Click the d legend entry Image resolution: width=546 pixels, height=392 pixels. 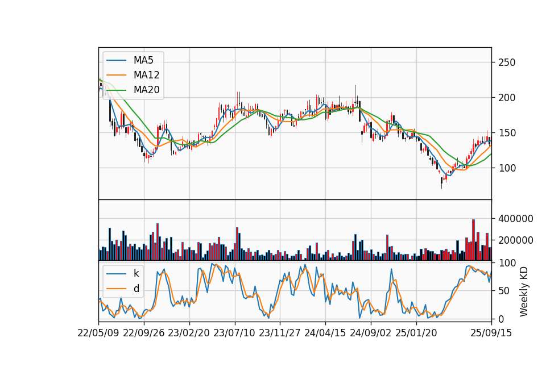136,289
